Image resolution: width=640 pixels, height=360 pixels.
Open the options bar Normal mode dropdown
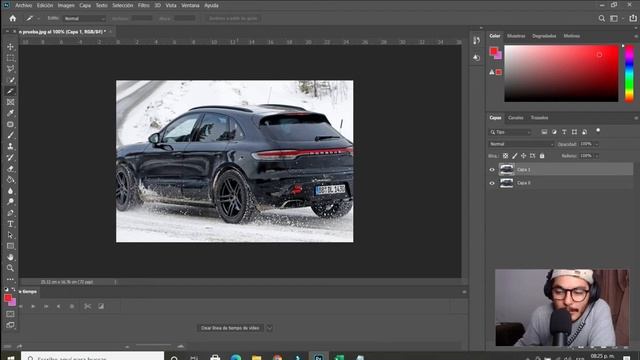(84, 18)
